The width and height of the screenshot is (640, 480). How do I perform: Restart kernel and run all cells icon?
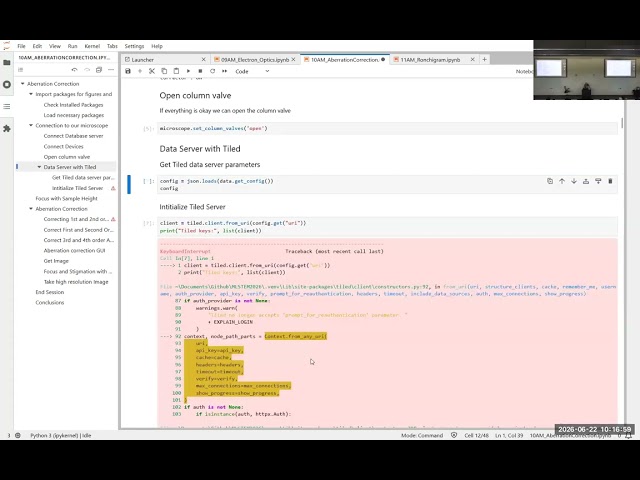pos(224,71)
